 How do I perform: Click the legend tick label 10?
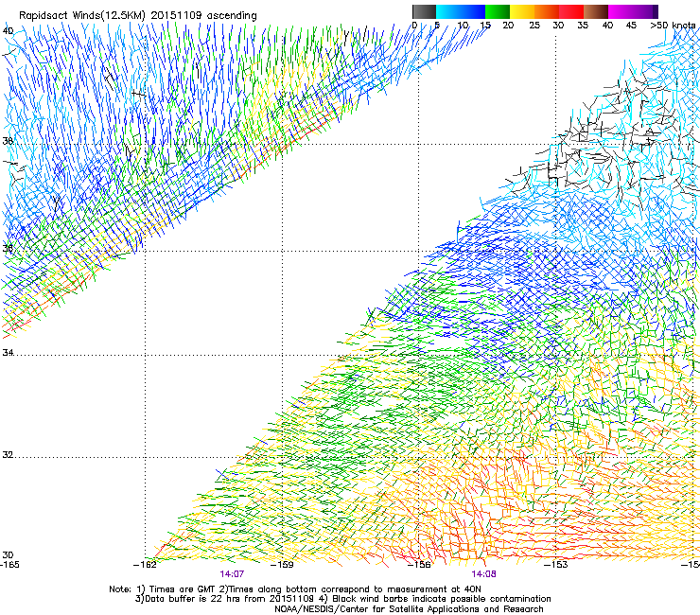coord(463,25)
